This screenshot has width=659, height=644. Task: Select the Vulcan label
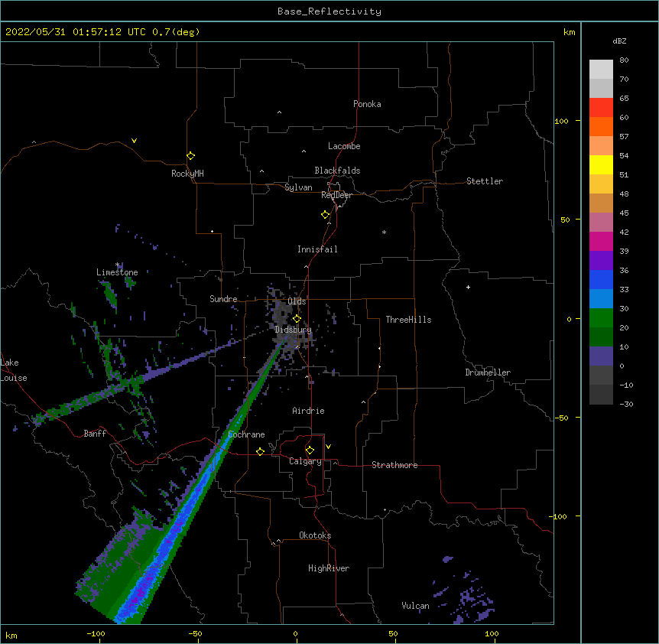[415, 606]
